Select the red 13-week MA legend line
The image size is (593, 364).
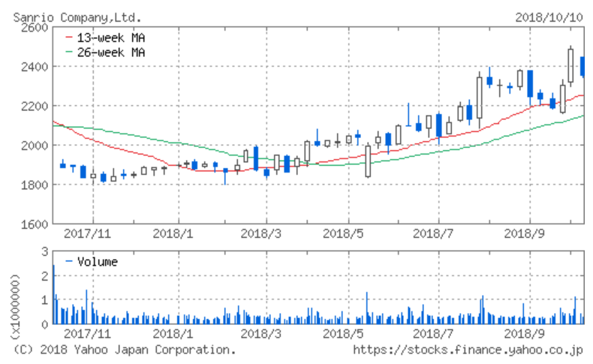[x=70, y=37]
